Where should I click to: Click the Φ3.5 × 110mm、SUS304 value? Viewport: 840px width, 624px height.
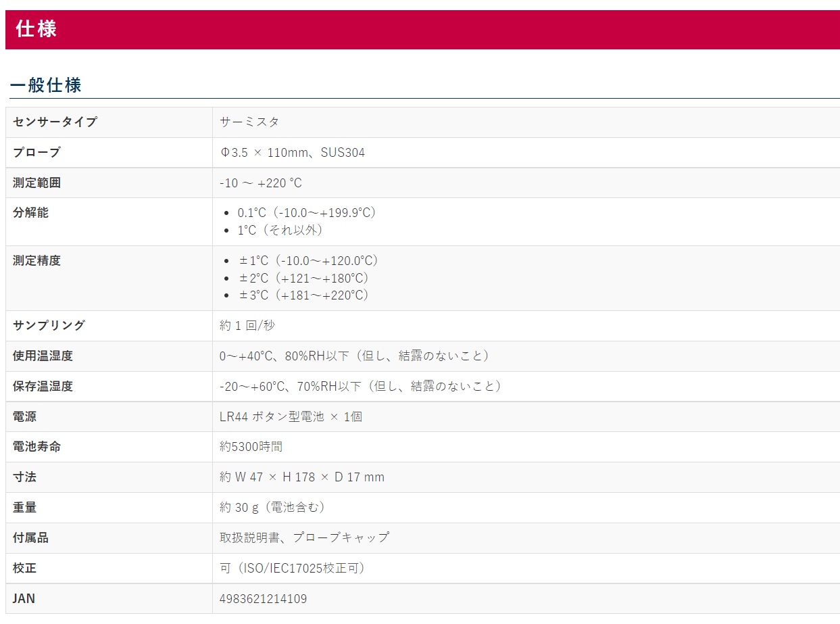point(293,153)
